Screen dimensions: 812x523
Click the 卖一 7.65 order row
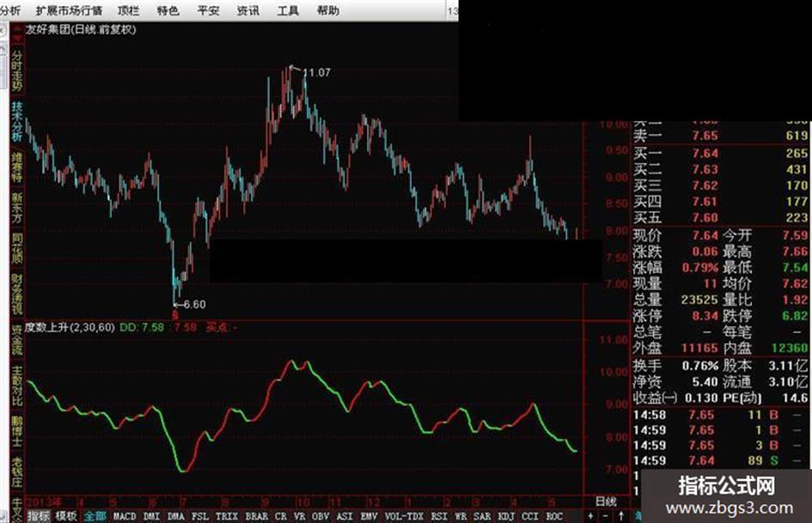pyautogui.click(x=720, y=136)
